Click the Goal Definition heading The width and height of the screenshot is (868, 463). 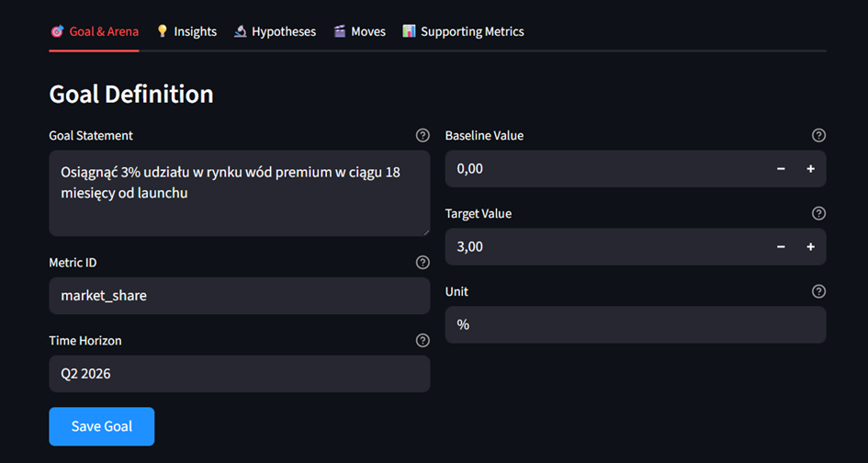click(x=131, y=94)
